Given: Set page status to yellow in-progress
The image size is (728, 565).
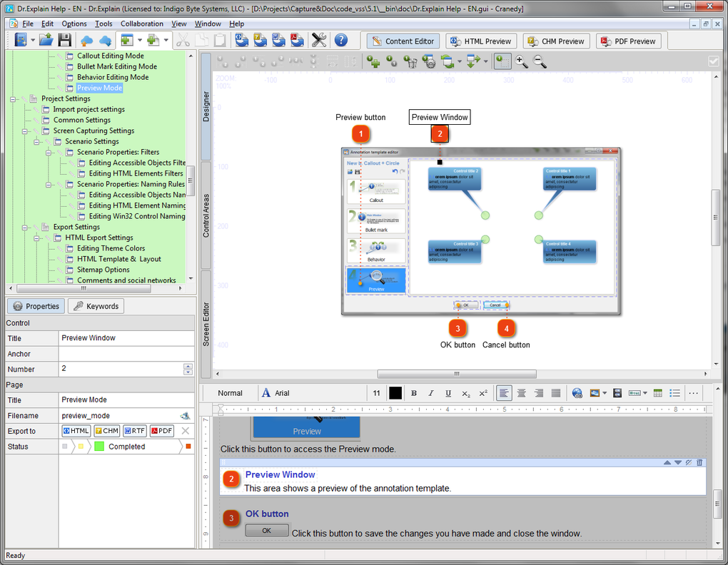Looking at the screenshot, I should [x=81, y=447].
